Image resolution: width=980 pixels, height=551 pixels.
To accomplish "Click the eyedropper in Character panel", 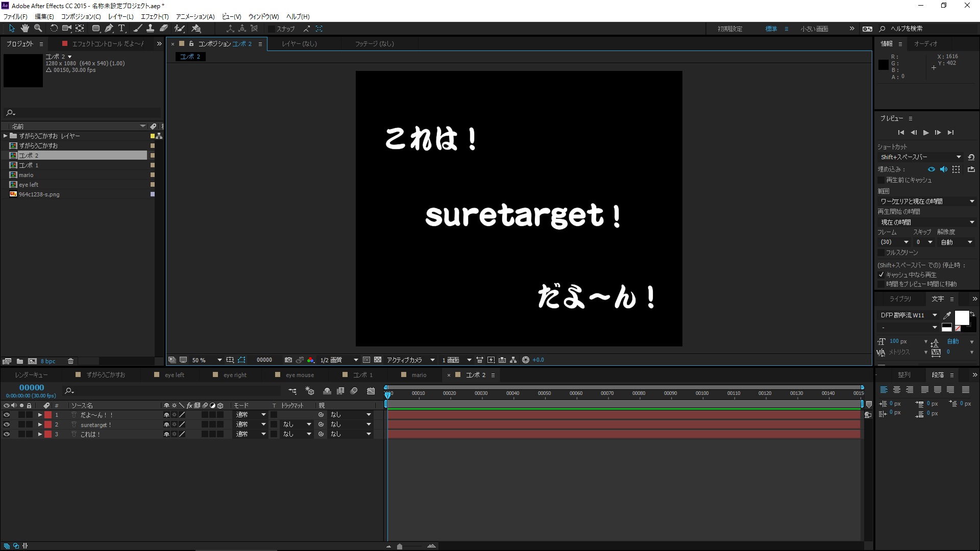I will (x=947, y=315).
